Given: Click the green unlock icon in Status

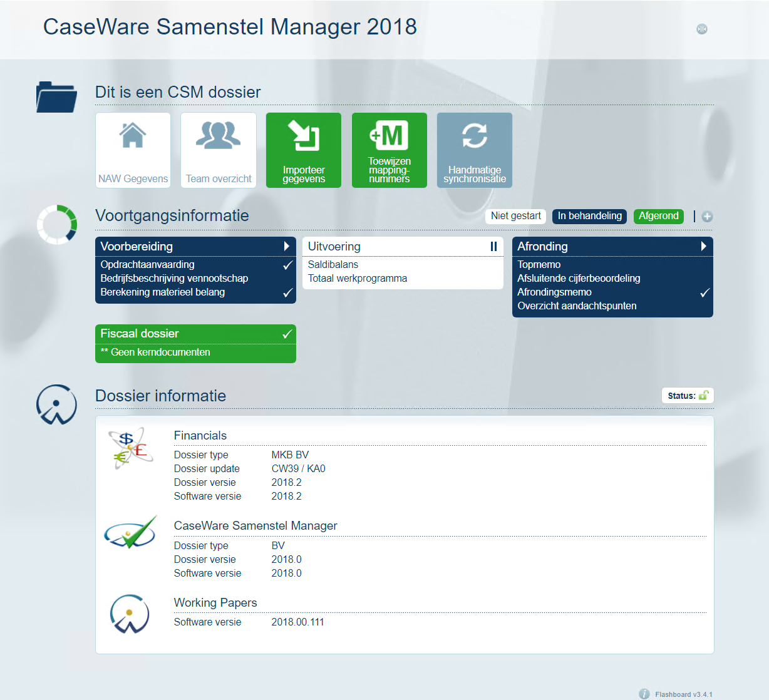Looking at the screenshot, I should (x=703, y=395).
